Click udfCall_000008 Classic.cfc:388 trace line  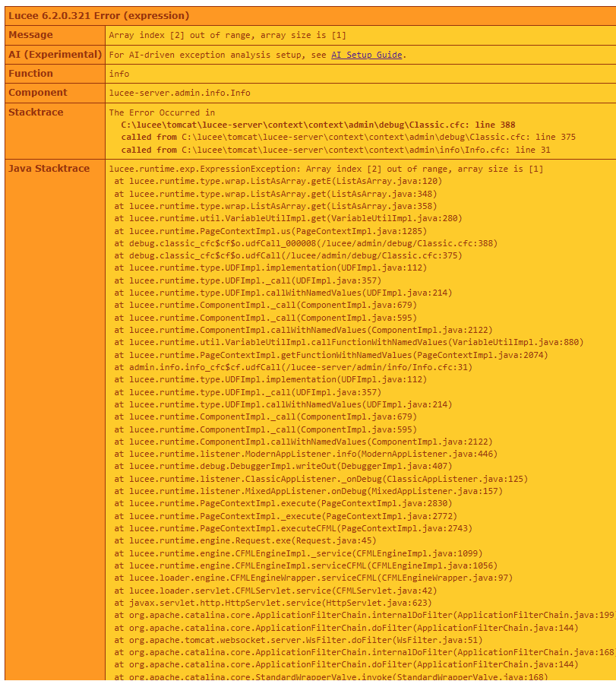pos(306,243)
